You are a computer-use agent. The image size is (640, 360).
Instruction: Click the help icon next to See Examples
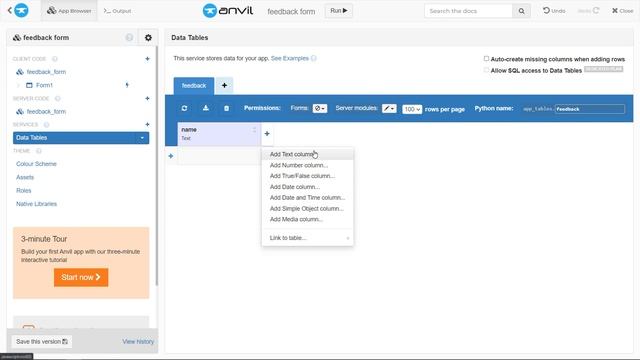tap(313, 58)
